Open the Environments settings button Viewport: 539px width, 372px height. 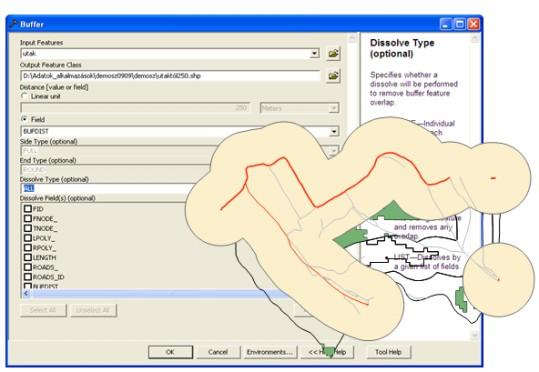click(270, 352)
